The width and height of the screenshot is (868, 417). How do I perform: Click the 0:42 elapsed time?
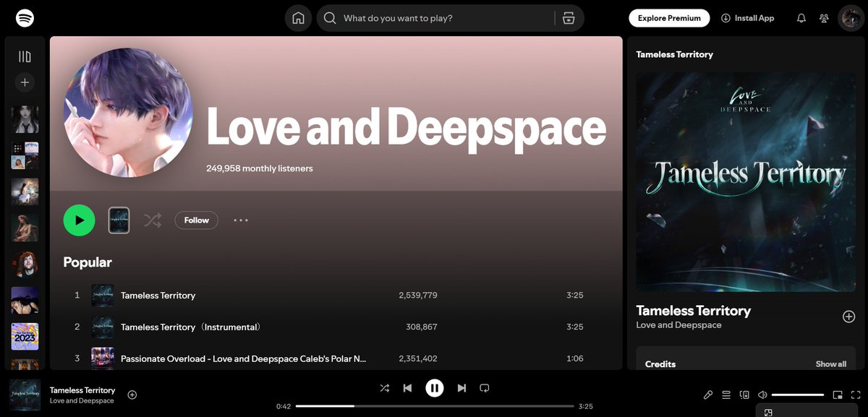tap(284, 406)
